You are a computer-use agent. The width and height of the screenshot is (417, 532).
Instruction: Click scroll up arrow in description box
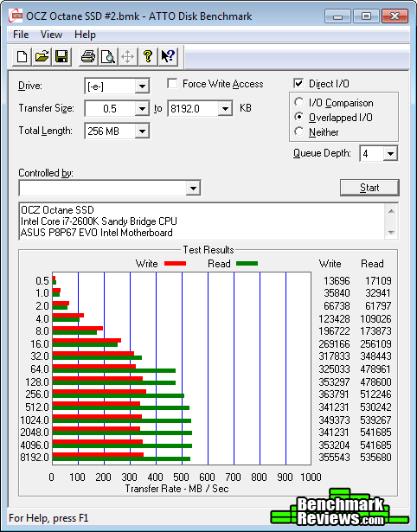click(391, 211)
